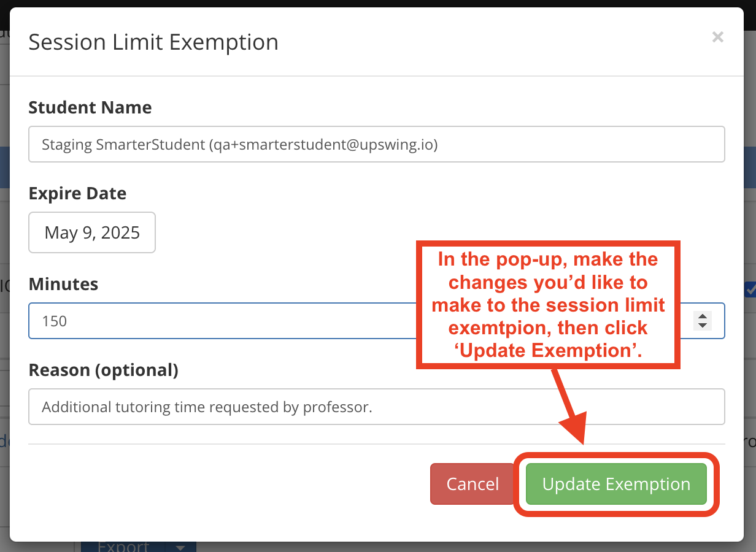The width and height of the screenshot is (756, 552).
Task: Open the Export dropdown arrow behind the dialog
Action: [x=180, y=546]
